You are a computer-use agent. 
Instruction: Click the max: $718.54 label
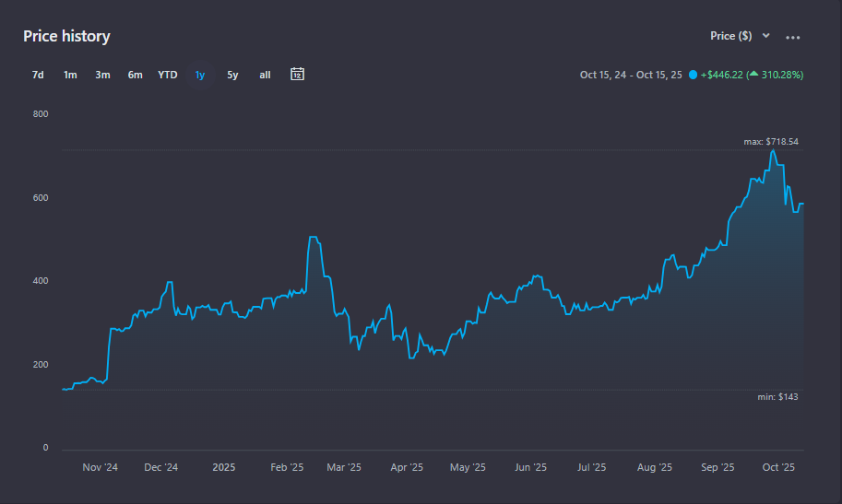click(x=770, y=142)
